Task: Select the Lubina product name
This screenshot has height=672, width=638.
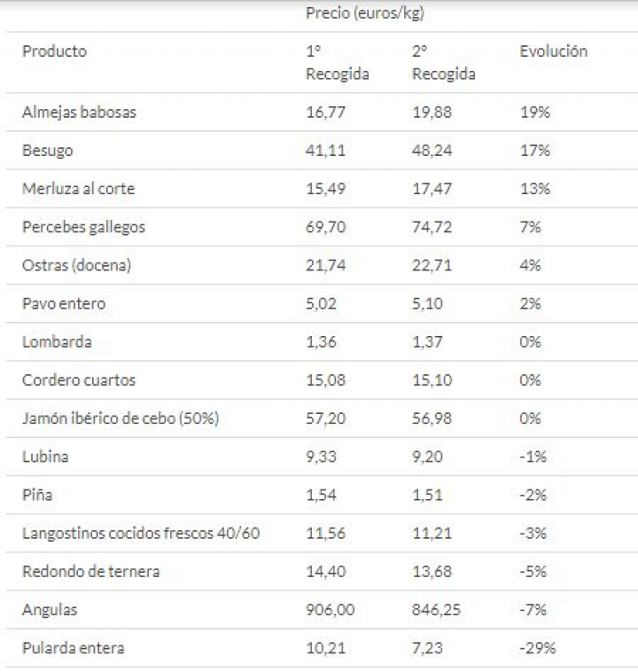Action: pos(45,457)
